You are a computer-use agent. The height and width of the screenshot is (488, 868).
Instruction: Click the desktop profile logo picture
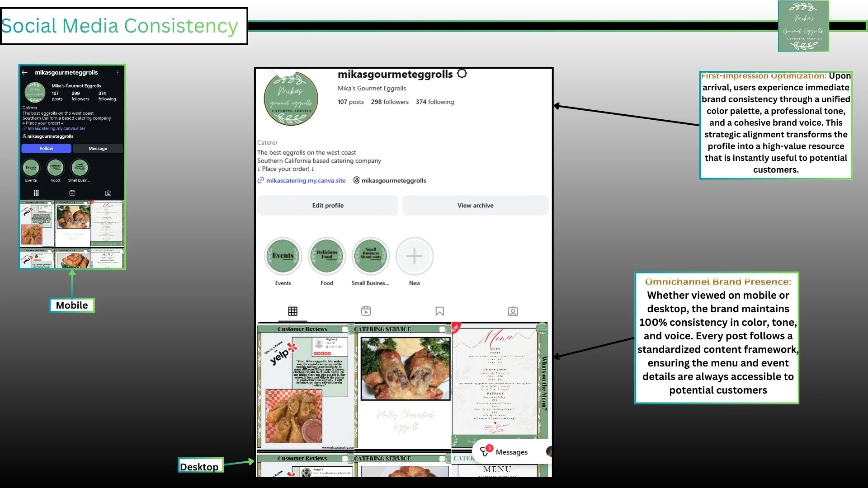(291, 99)
